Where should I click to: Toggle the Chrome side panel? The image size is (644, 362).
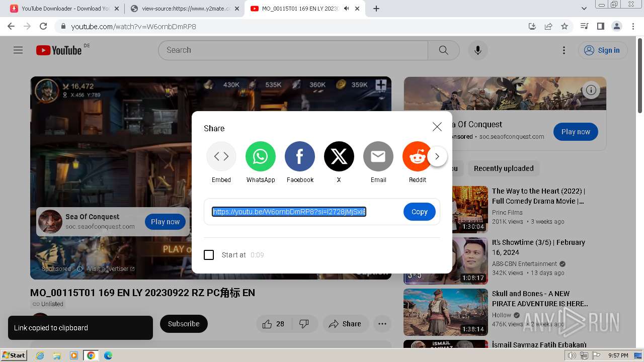pyautogui.click(x=600, y=26)
